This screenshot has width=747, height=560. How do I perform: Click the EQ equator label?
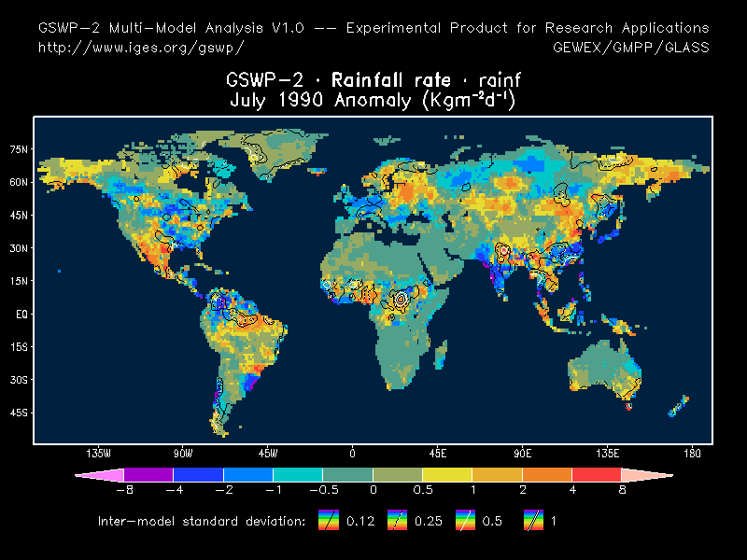click(x=21, y=315)
